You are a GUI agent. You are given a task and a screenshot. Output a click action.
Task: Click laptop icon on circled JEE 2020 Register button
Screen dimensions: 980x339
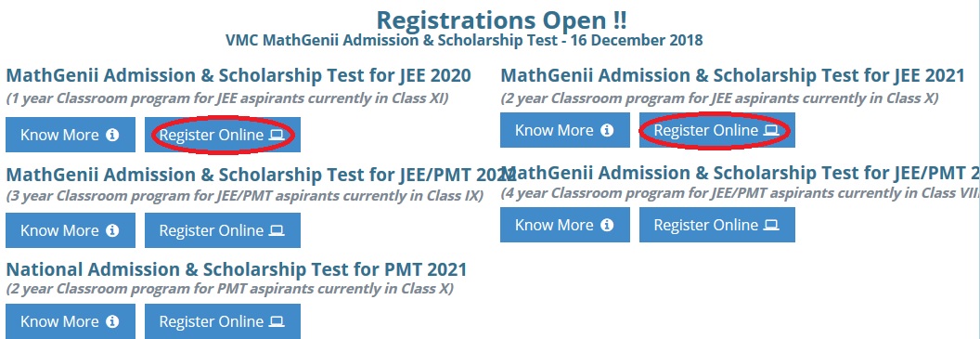click(x=277, y=135)
